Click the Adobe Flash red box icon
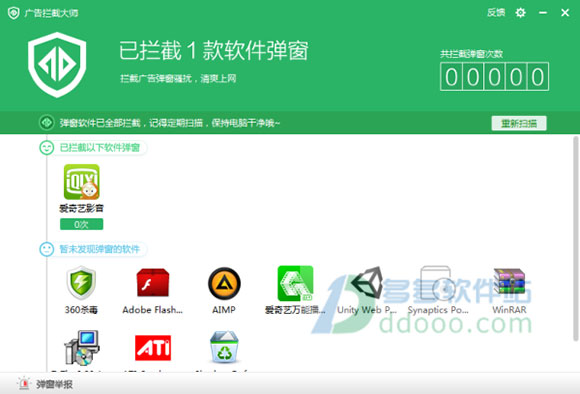This screenshot has width=580, height=394. pyautogui.click(x=152, y=283)
